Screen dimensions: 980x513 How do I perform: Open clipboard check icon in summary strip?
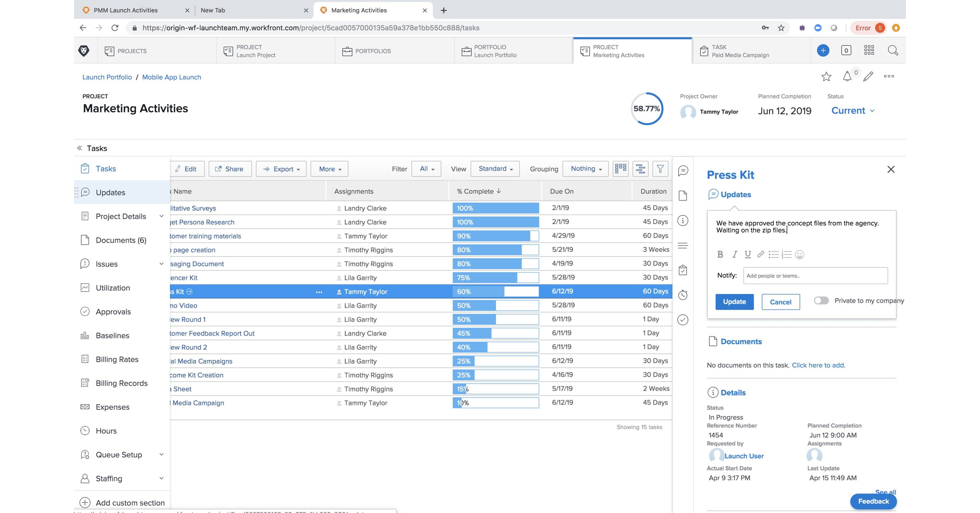(x=682, y=270)
